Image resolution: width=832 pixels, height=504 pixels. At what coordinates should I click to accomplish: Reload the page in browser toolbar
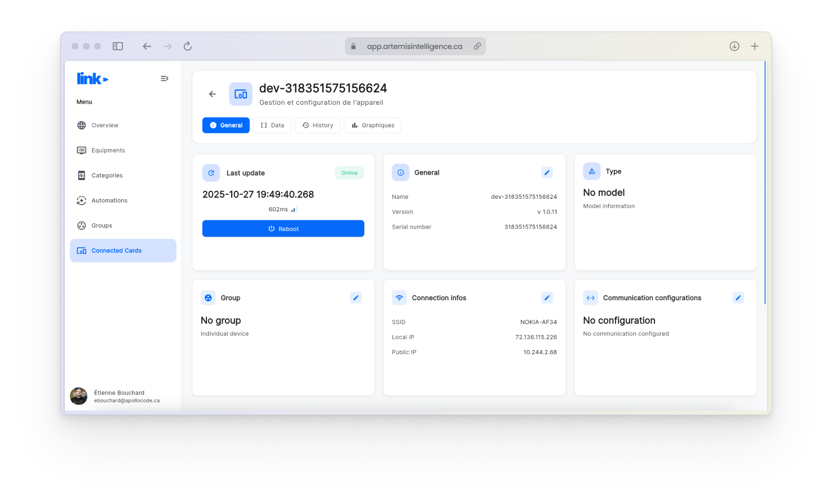[x=188, y=46]
